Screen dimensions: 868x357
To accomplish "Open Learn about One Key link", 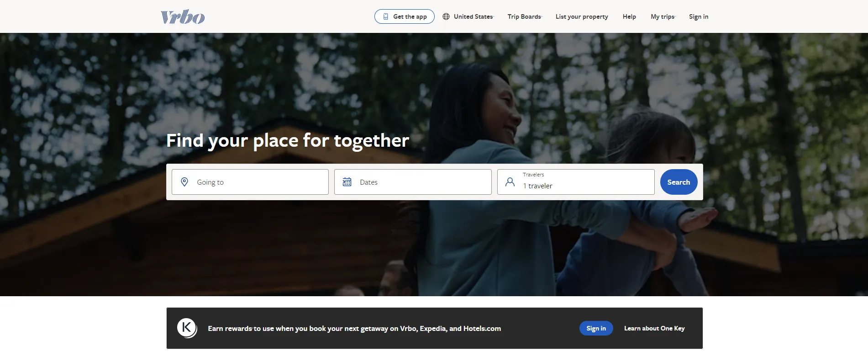I will (x=654, y=328).
